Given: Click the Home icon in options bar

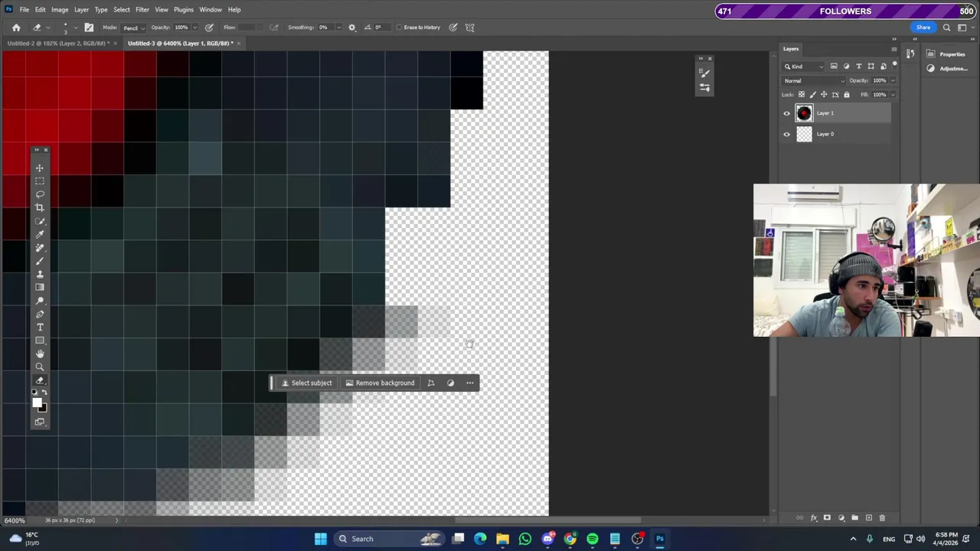Looking at the screenshot, I should click(16, 28).
